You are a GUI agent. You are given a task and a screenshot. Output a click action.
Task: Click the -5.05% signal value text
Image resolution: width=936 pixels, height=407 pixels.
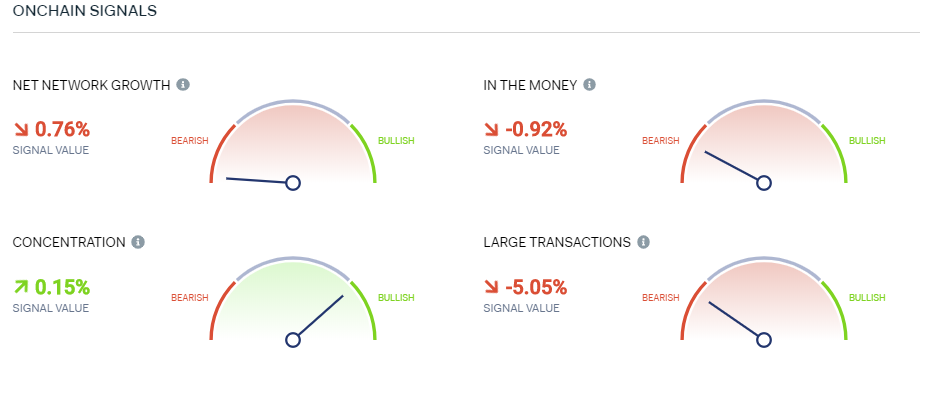[535, 287]
